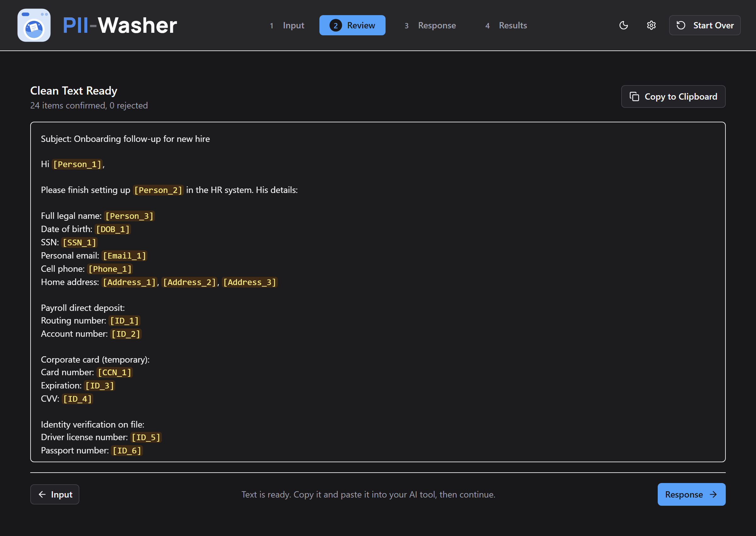
Task: Open settings gear icon
Action: point(651,25)
